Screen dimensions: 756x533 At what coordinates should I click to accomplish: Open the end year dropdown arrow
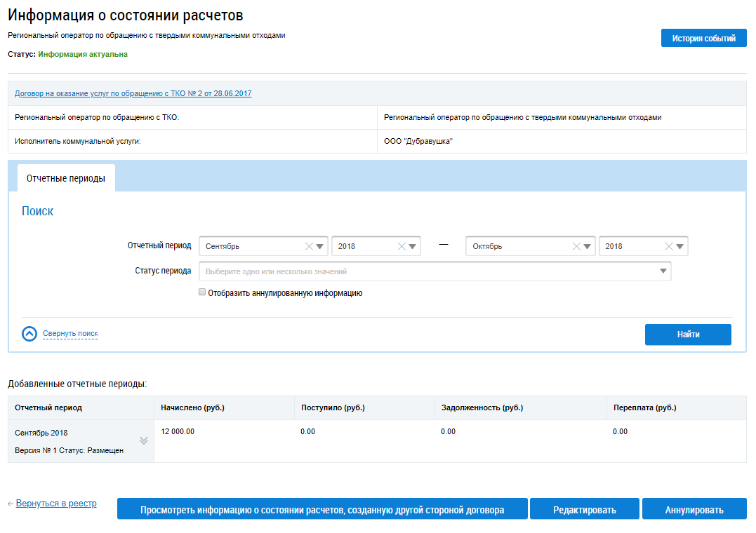[679, 246]
